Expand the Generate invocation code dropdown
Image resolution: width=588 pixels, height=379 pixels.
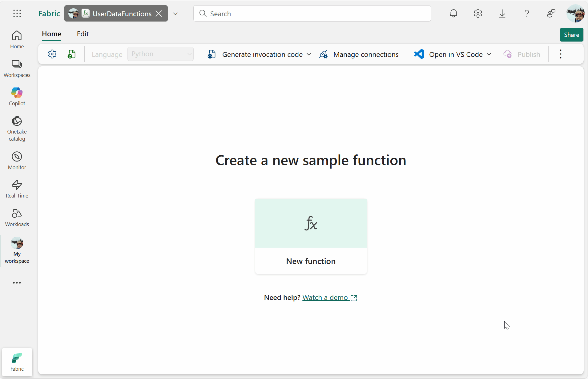tap(309, 54)
